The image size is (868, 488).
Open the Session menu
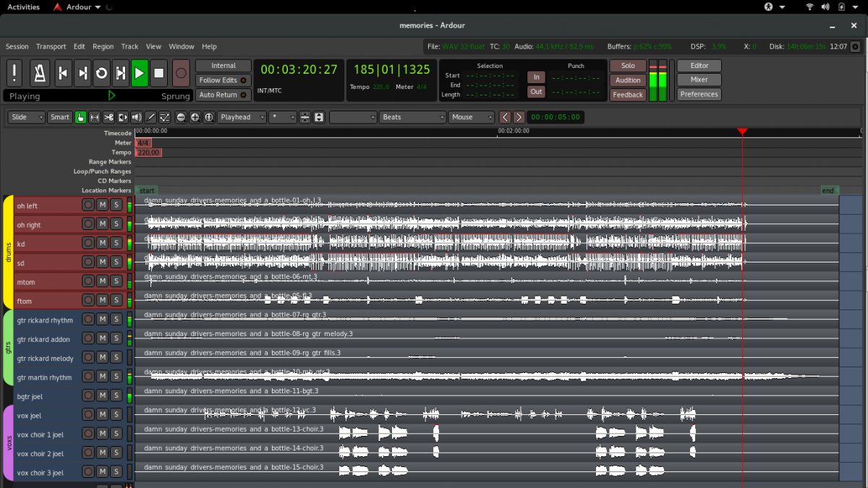(x=17, y=46)
